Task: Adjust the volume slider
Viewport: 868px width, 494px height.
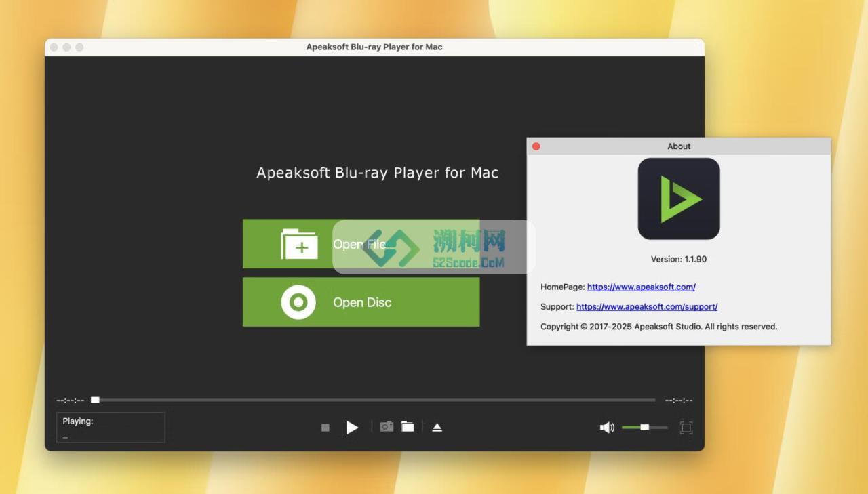Action: tap(645, 428)
